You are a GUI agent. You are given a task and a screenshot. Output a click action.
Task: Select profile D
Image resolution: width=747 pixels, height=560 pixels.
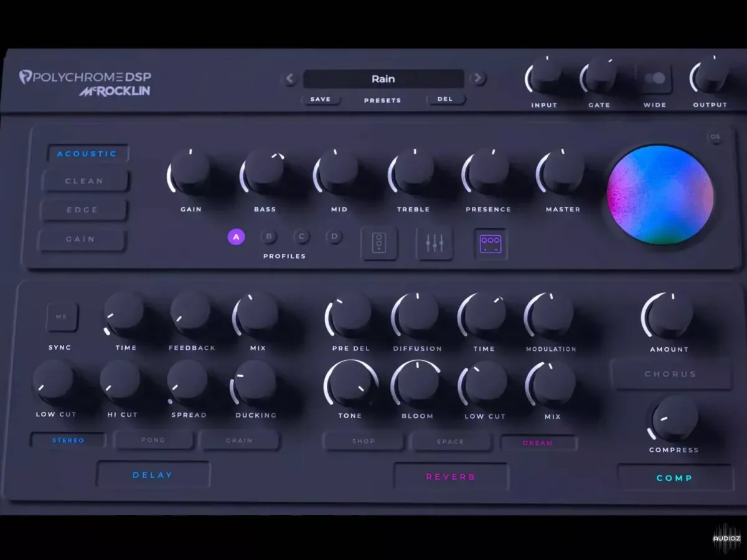pos(334,236)
